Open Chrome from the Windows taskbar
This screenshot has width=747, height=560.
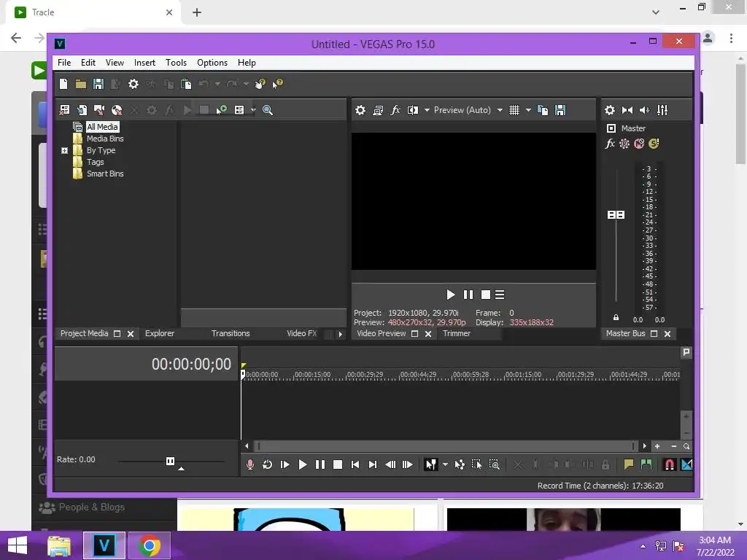(149, 545)
